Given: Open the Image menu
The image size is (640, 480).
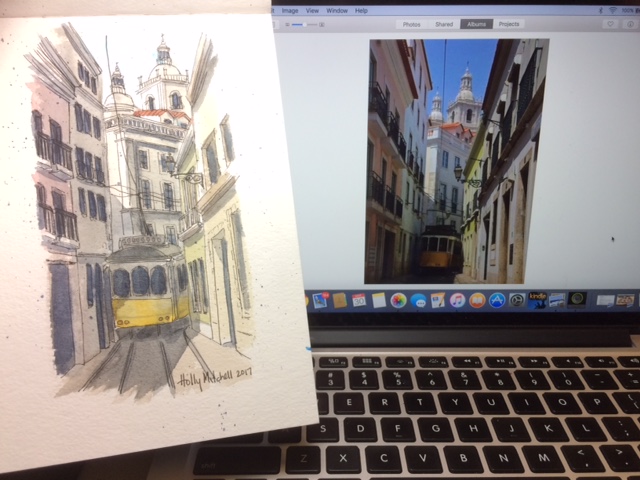Looking at the screenshot, I should tap(290, 10).
